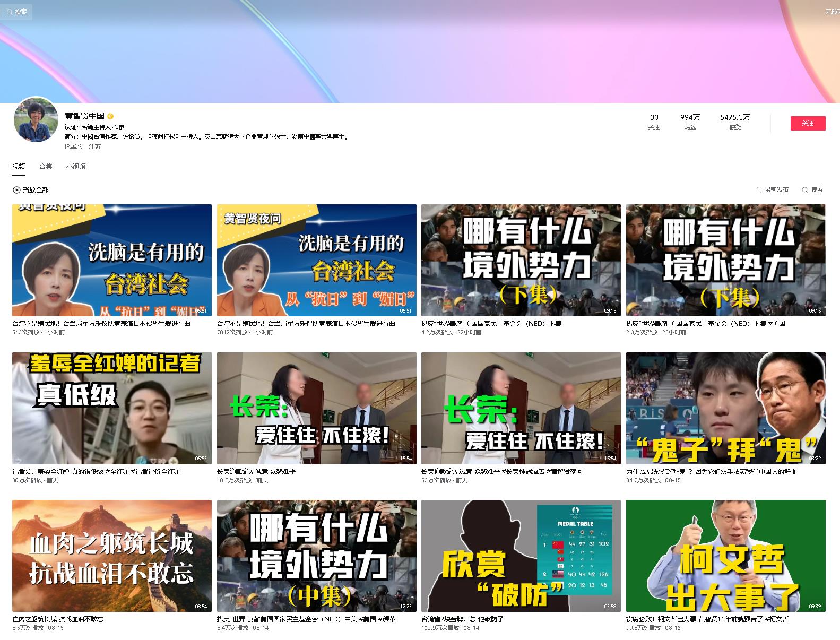Open the 30 关注 following list
Screen dimensions: 840x640
(x=654, y=122)
